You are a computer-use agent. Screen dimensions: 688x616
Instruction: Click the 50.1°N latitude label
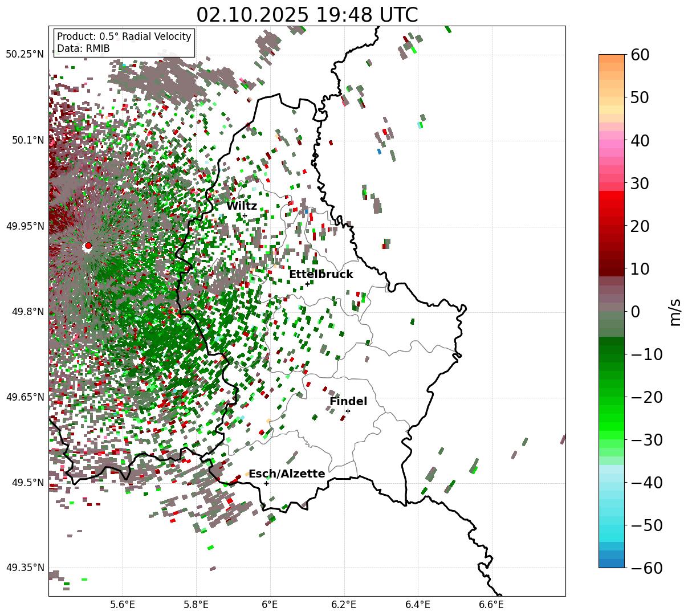pos(27,140)
